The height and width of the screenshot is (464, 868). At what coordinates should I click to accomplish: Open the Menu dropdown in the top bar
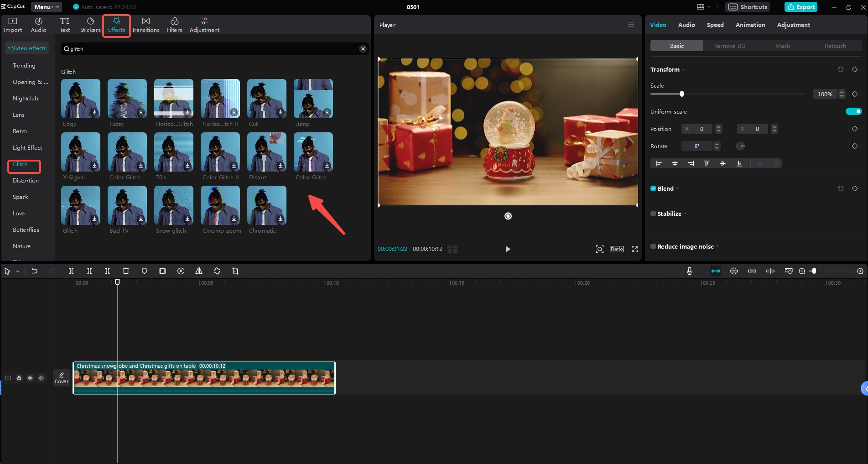pyautogui.click(x=46, y=7)
